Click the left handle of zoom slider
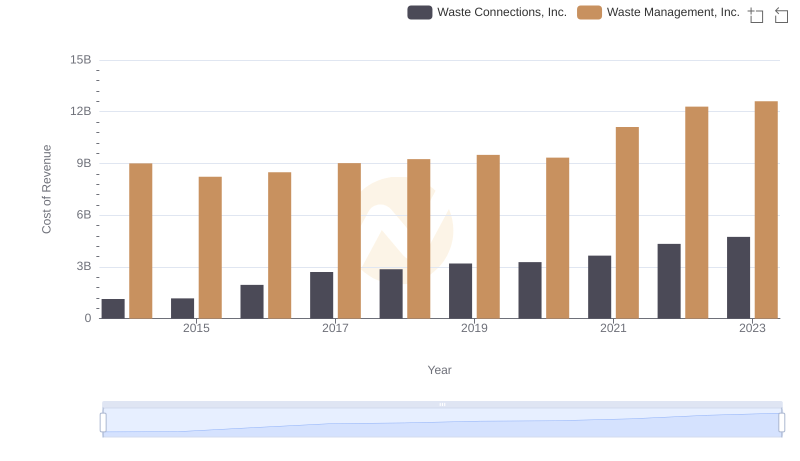This screenshot has width=800, height=461. (x=103, y=423)
